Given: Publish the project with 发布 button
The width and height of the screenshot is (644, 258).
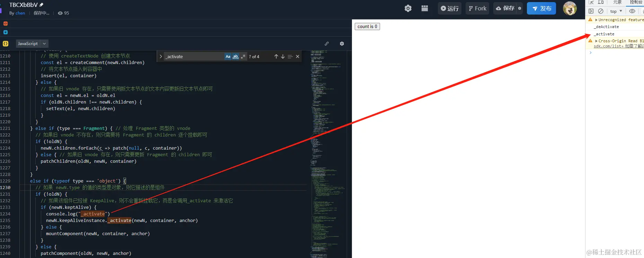Looking at the screenshot, I should pyautogui.click(x=541, y=8).
